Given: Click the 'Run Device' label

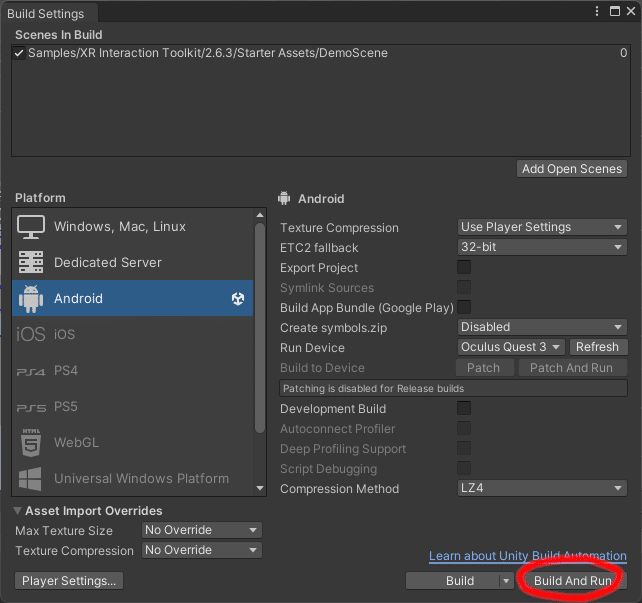Looking at the screenshot, I should [312, 348].
